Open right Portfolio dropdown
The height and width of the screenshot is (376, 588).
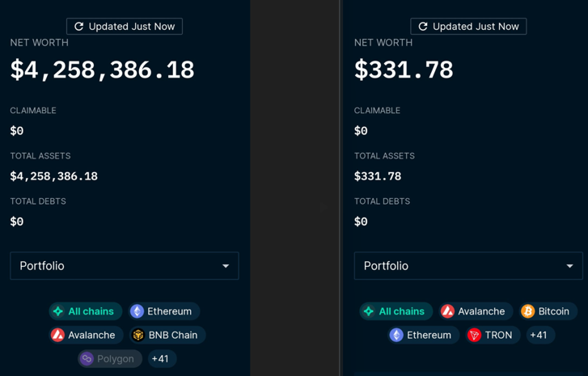(468, 266)
